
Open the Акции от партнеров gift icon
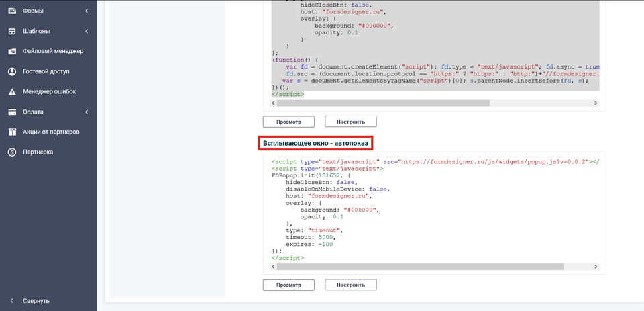point(12,132)
